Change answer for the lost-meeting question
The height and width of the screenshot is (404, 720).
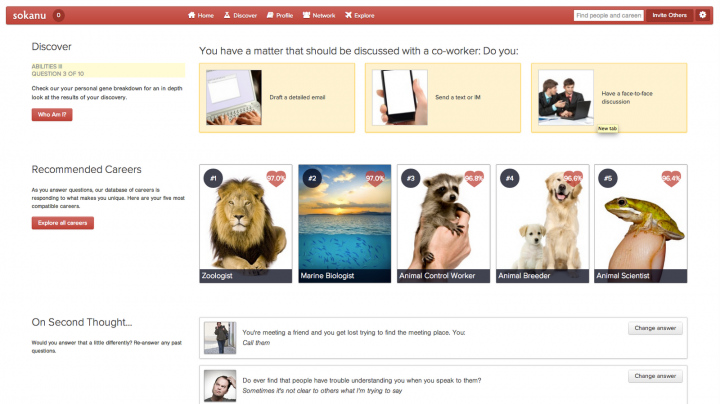[655, 328]
